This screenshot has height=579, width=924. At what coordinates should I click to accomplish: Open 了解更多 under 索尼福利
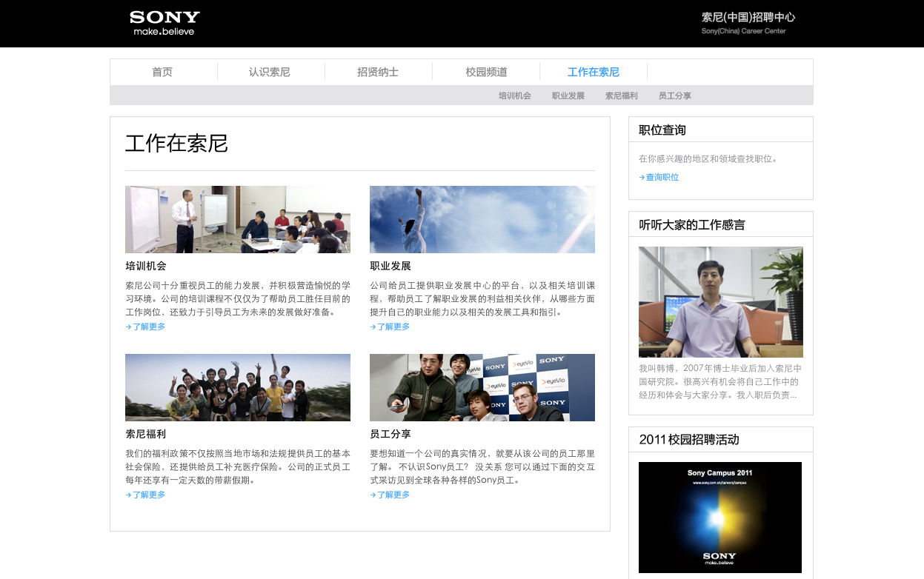pos(148,495)
